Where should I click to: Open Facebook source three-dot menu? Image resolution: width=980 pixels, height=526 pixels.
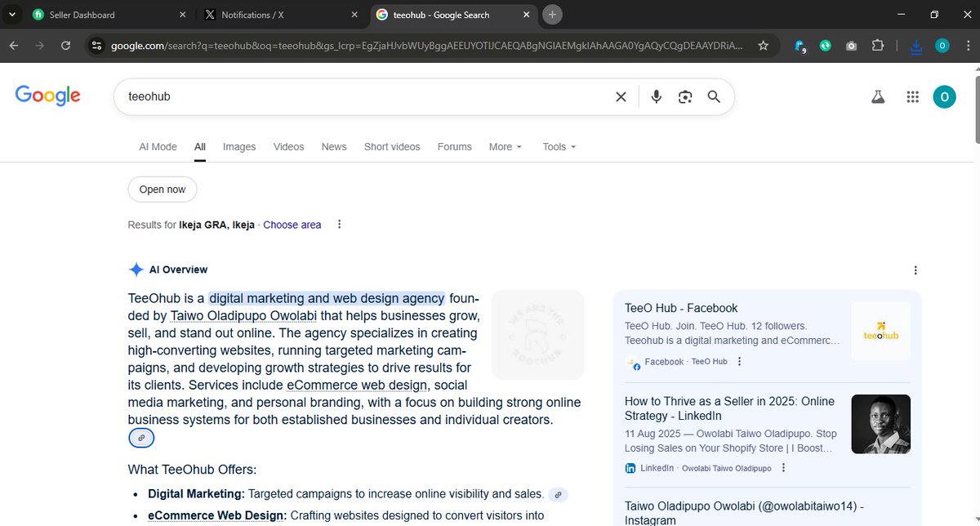point(739,362)
